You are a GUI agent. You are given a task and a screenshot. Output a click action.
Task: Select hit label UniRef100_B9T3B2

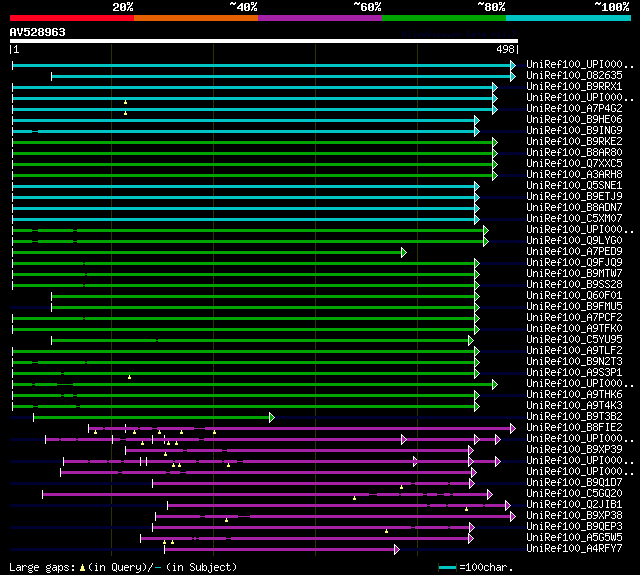(x=574, y=417)
